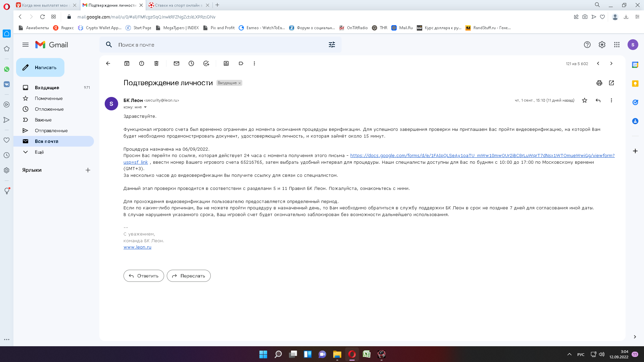Switch to the Ставки на спорт онлайн tab
Viewport: 644px width, 362px height.
[178, 5]
